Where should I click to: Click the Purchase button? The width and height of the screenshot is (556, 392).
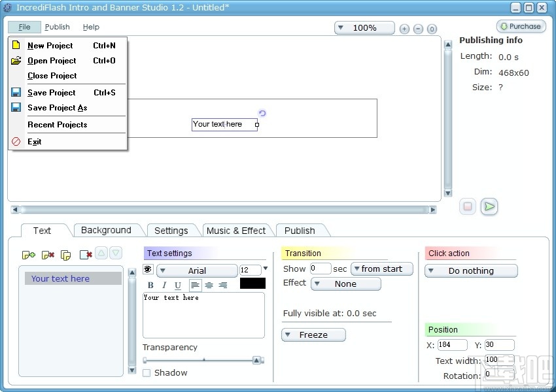[x=521, y=26]
